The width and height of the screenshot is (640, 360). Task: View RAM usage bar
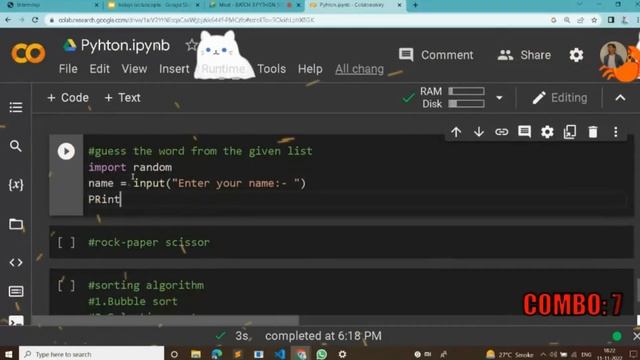click(x=466, y=91)
